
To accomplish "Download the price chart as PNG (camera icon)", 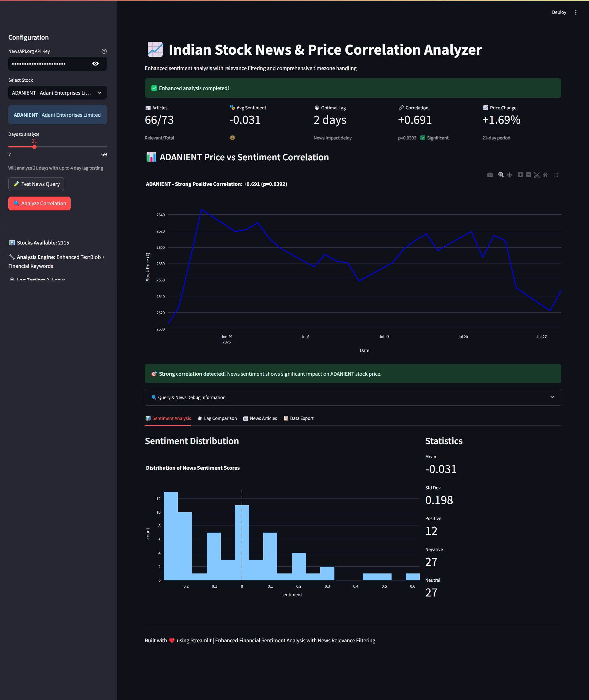I will [x=490, y=175].
